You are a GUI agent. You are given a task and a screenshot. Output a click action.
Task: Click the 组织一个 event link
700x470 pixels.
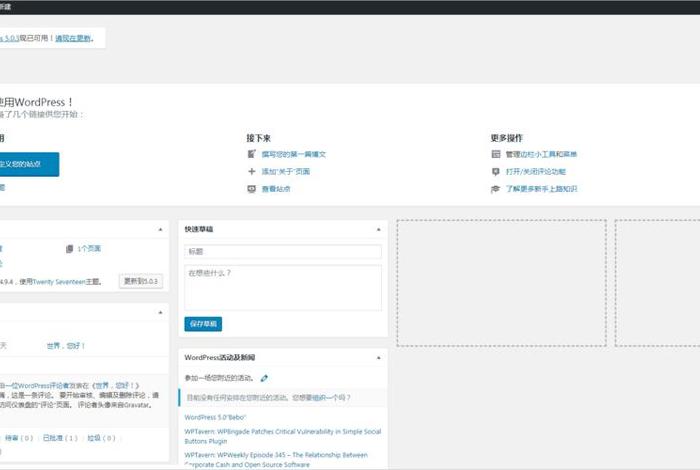pyautogui.click(x=324, y=398)
